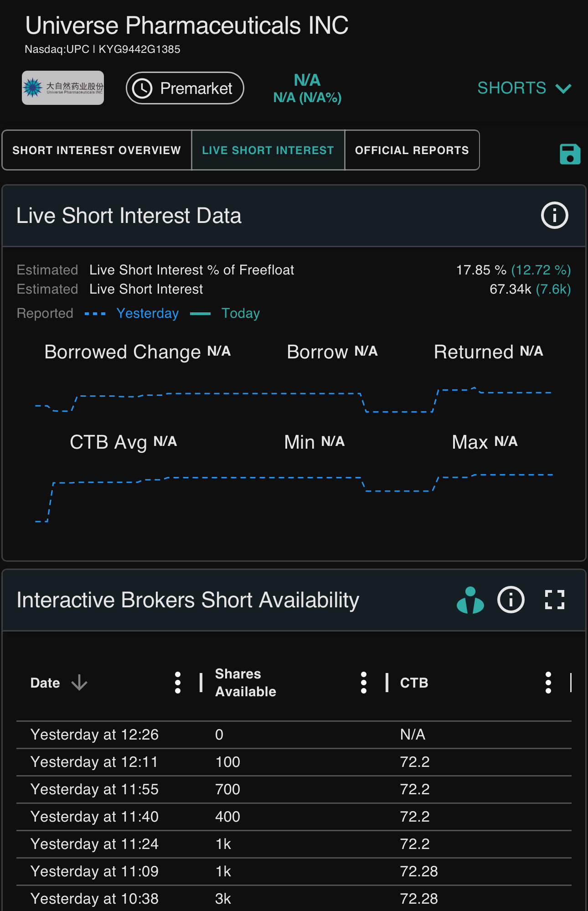Open Interactive Brokers Short Availability info icon
This screenshot has width=588, height=911.
point(511,600)
